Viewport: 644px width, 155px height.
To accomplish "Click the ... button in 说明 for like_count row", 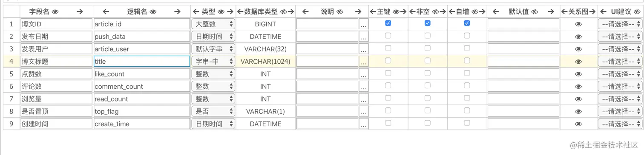I will (363, 74).
